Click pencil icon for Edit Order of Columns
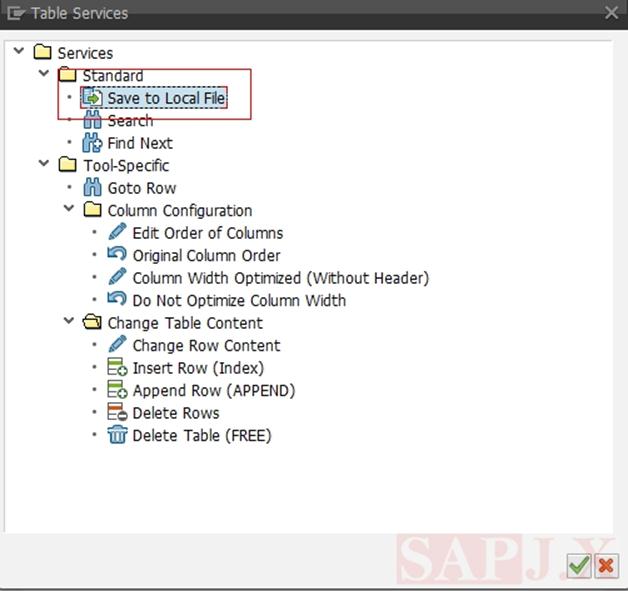628x591 pixels. [x=117, y=232]
